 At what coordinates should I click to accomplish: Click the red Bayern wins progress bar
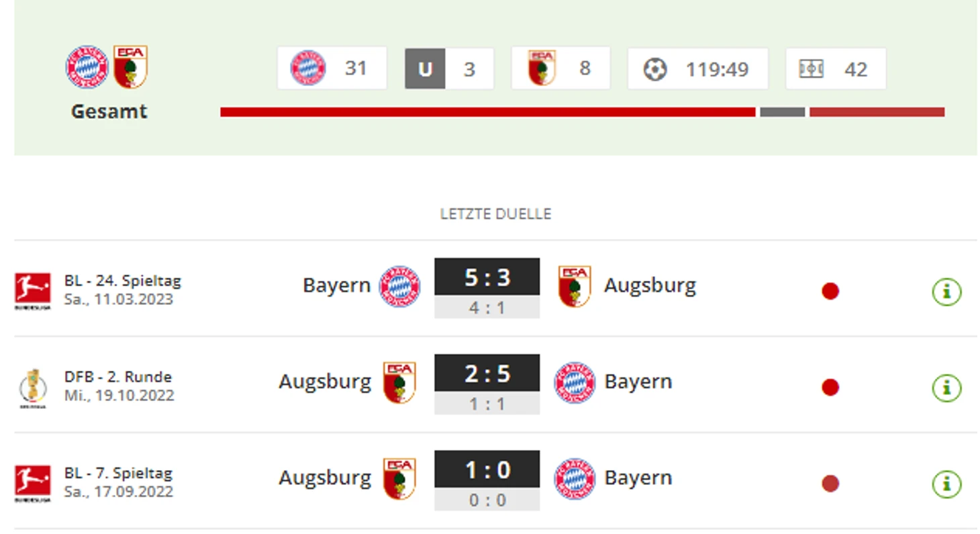[x=488, y=112]
